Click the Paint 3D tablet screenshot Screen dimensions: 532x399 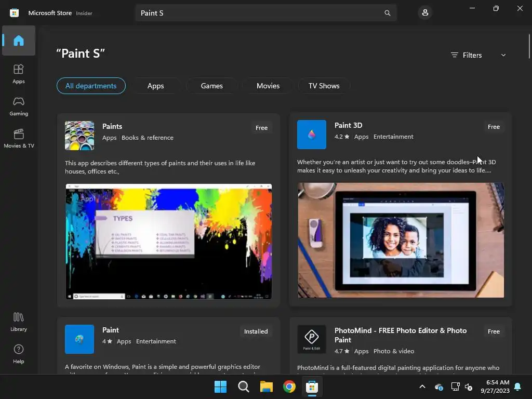[x=401, y=240]
